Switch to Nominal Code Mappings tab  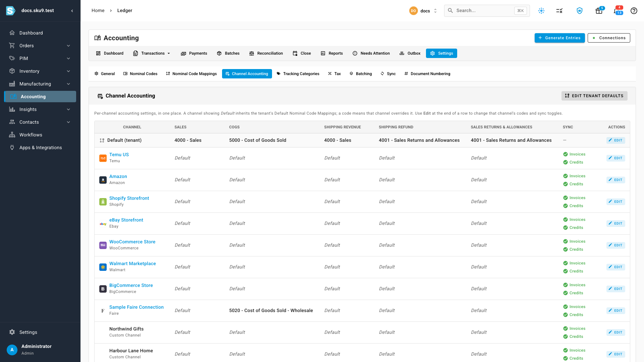[x=192, y=74]
